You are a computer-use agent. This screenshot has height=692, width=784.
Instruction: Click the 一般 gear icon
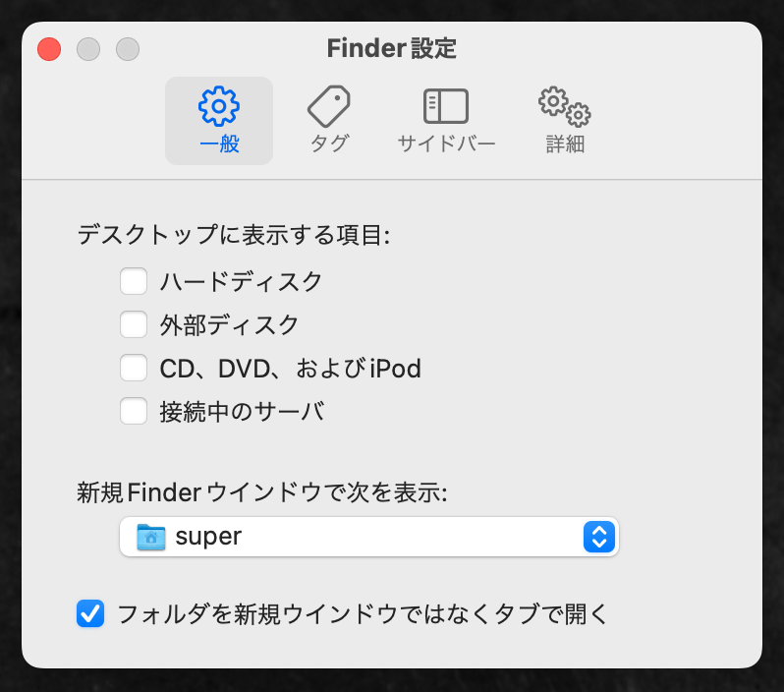pos(219,105)
